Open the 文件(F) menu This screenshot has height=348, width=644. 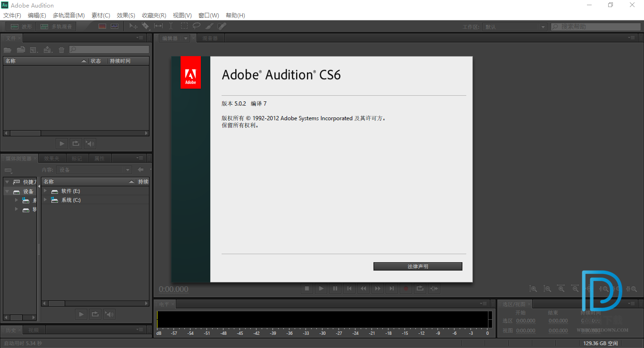coord(12,16)
